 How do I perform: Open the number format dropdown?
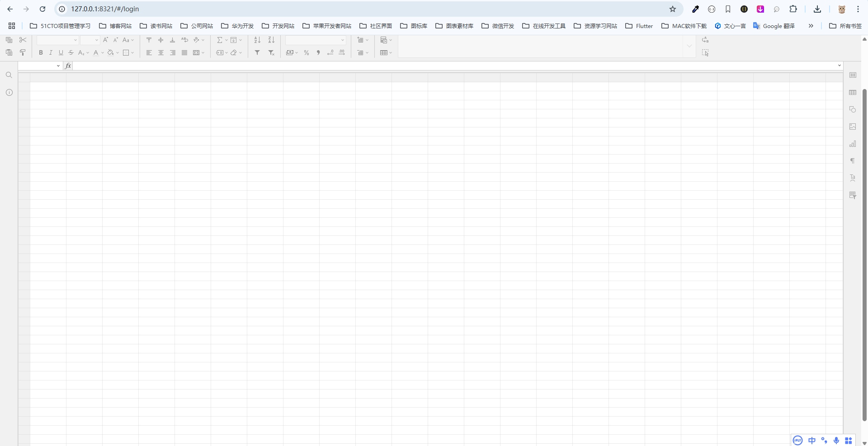342,40
